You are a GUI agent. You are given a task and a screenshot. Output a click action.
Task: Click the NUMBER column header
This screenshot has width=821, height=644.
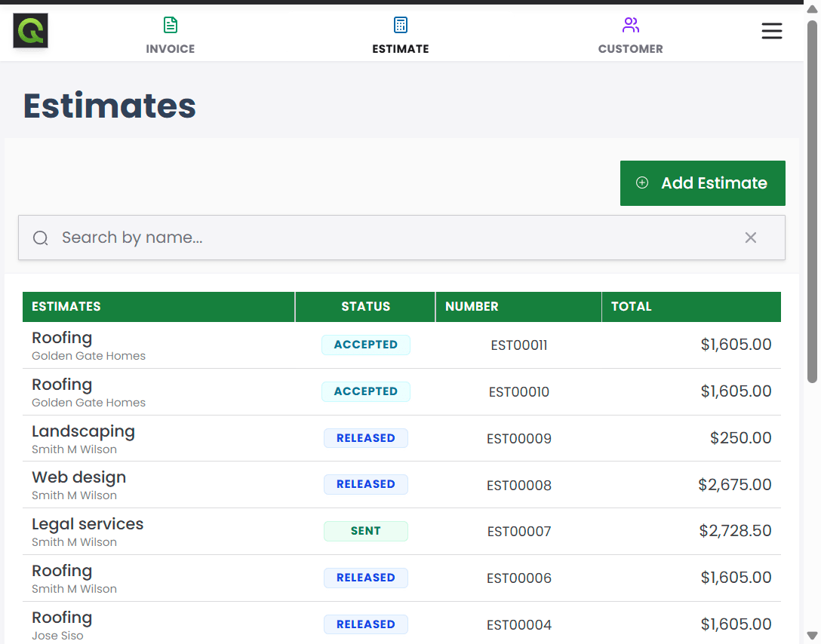click(x=518, y=307)
